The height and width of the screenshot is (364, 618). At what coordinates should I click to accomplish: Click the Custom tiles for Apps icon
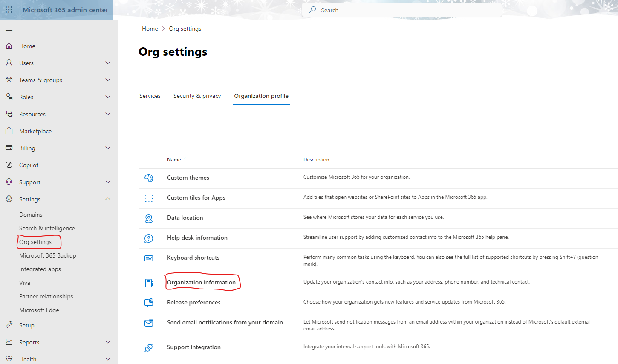coord(149,198)
